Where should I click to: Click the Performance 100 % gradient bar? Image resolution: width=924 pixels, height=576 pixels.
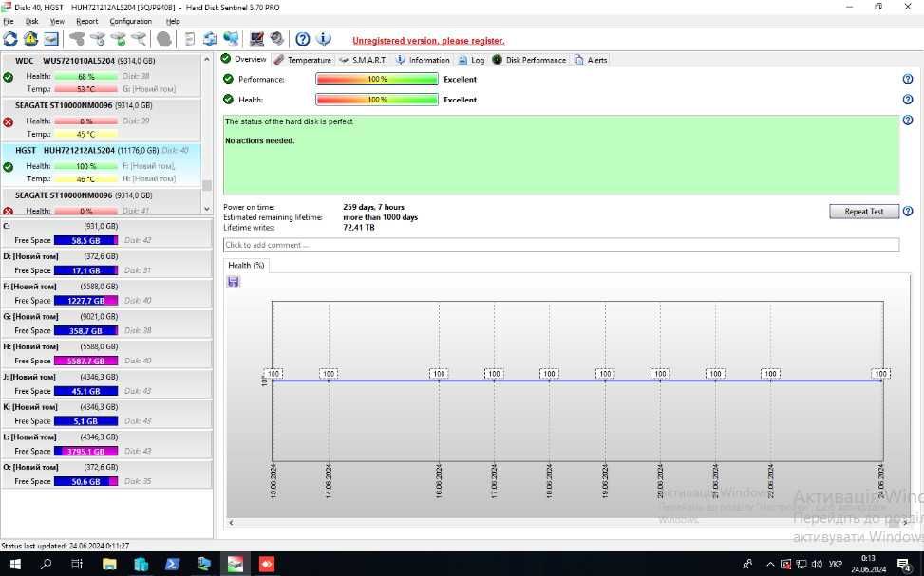pyautogui.click(x=377, y=79)
